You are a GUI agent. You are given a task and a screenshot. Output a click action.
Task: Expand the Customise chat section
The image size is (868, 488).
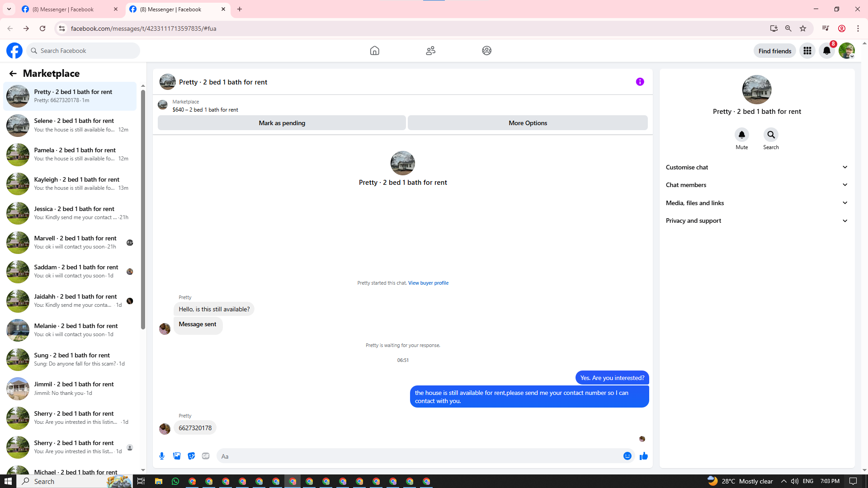(x=756, y=167)
